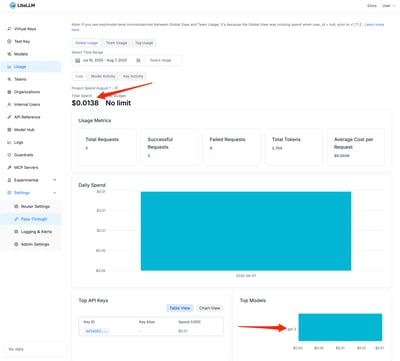Click the Organizations sidebar icon
Viewport: 400px width, 361px height.
[x=9, y=92]
